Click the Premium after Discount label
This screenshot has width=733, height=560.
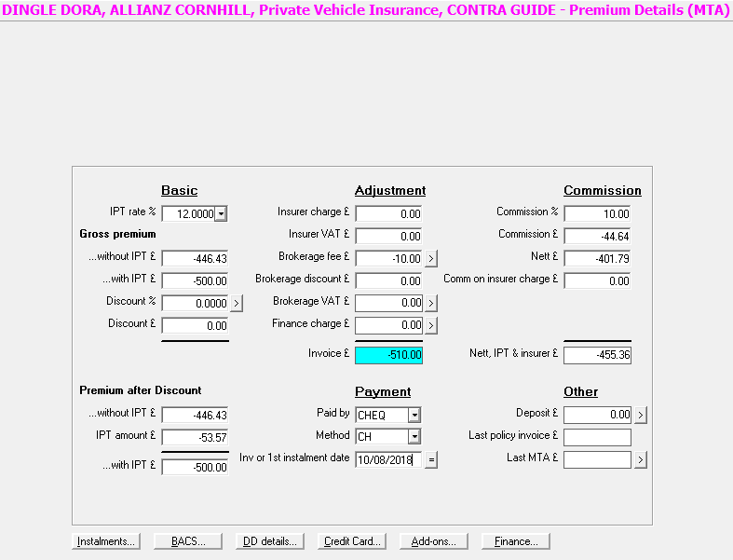(x=141, y=390)
